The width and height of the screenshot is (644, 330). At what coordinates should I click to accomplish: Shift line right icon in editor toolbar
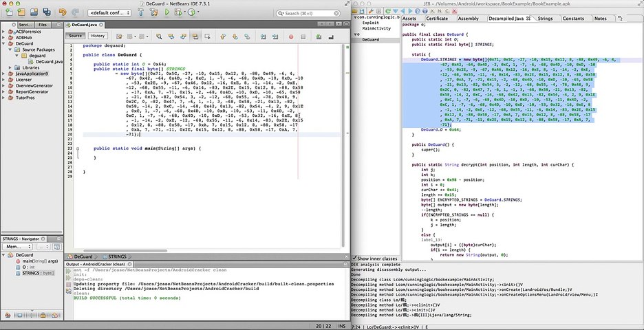(275, 36)
